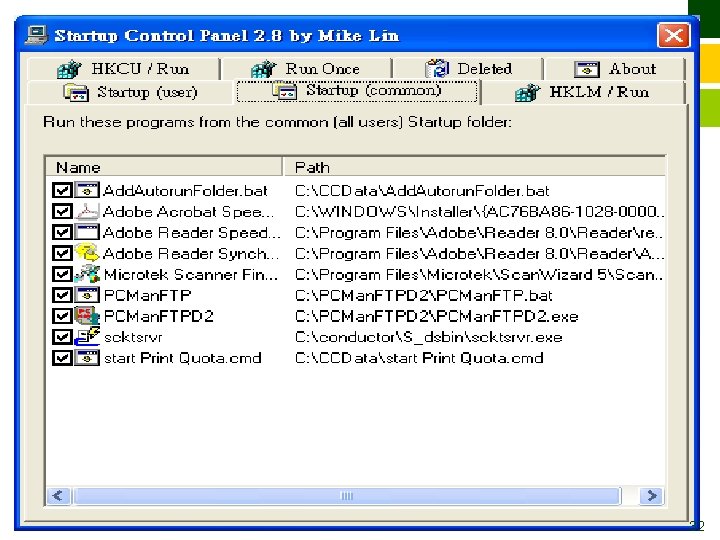Switch to Startup (user) tab
This screenshot has width=720, height=540.
pyautogui.click(x=131, y=92)
